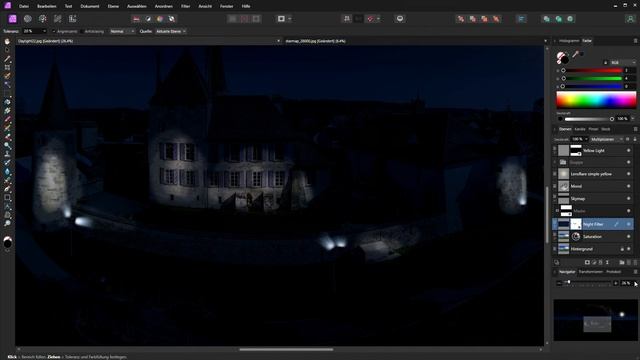
Task: Click the delete layer trash icon
Action: [x=635, y=262]
